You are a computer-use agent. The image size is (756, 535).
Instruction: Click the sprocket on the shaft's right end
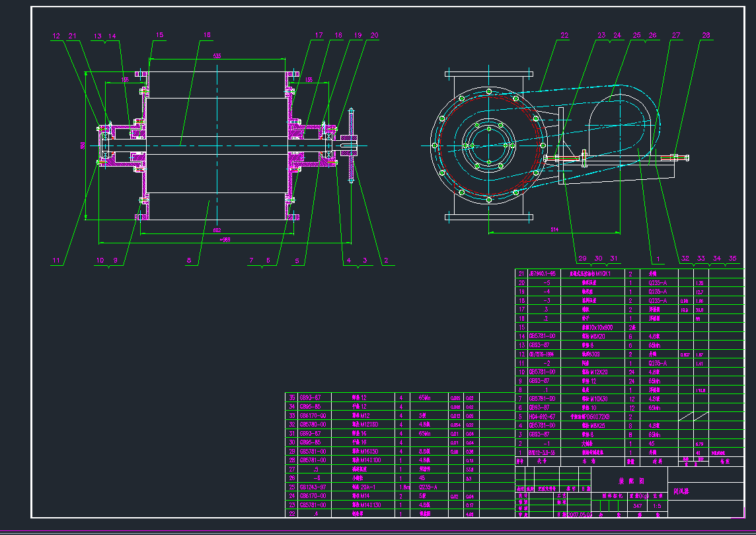point(350,145)
